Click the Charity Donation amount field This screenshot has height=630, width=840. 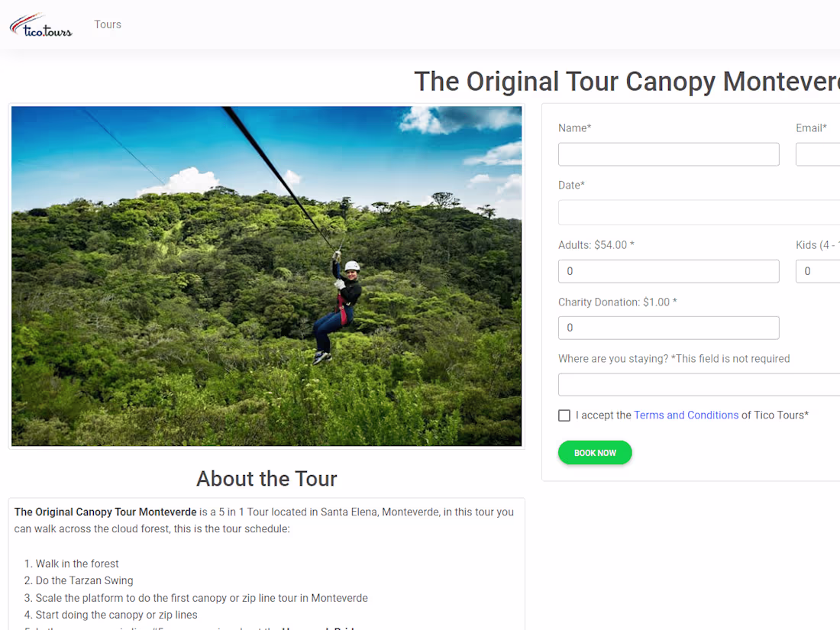coord(669,328)
